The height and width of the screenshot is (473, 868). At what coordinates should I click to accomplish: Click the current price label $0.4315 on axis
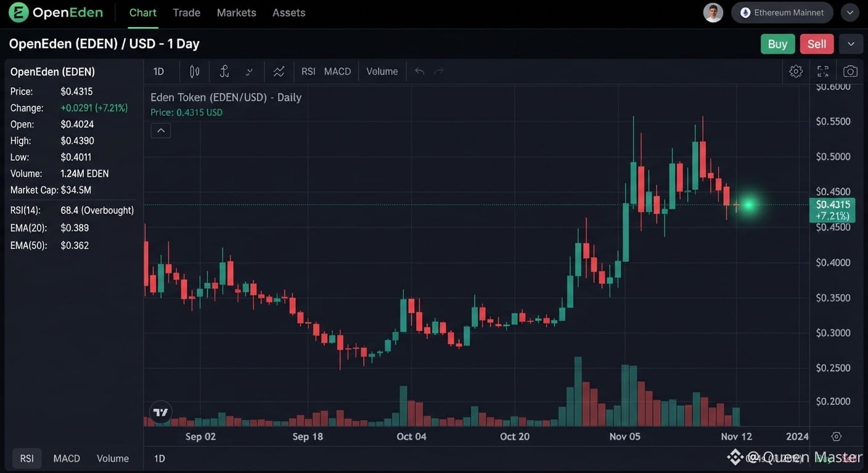pyautogui.click(x=832, y=210)
